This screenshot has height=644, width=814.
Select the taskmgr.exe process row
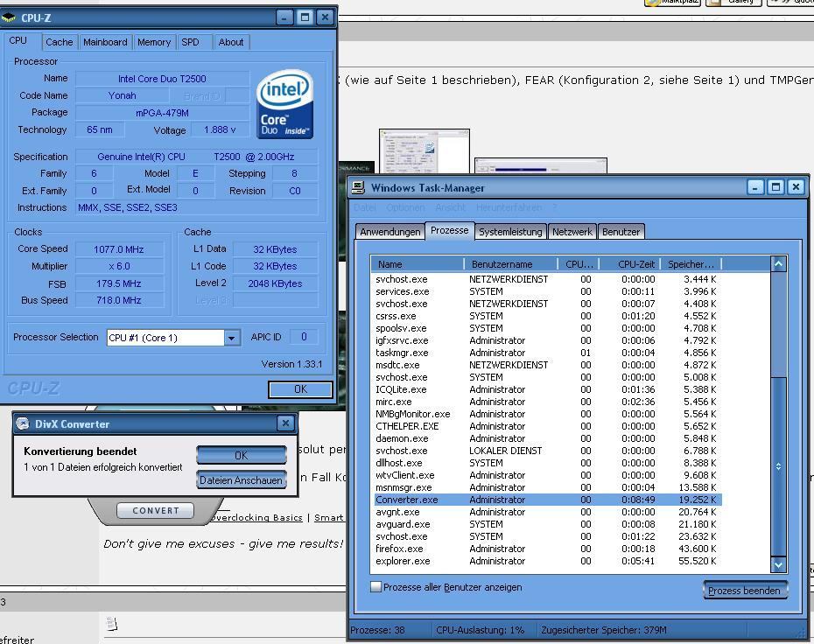click(546, 353)
